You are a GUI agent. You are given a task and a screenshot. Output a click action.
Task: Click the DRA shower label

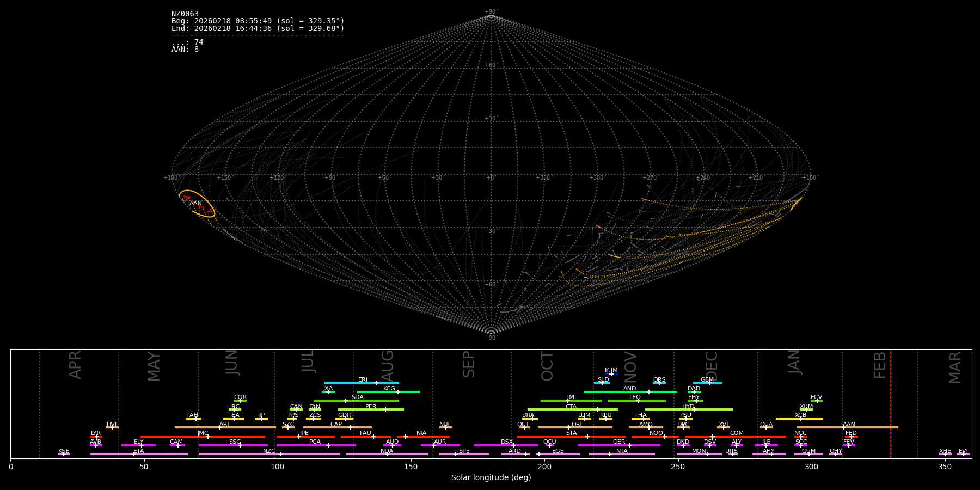(528, 415)
